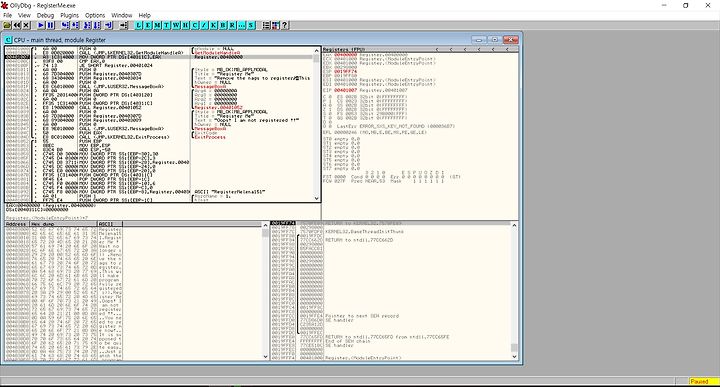
Task: Show Call stack via K icon
Action: point(214,25)
